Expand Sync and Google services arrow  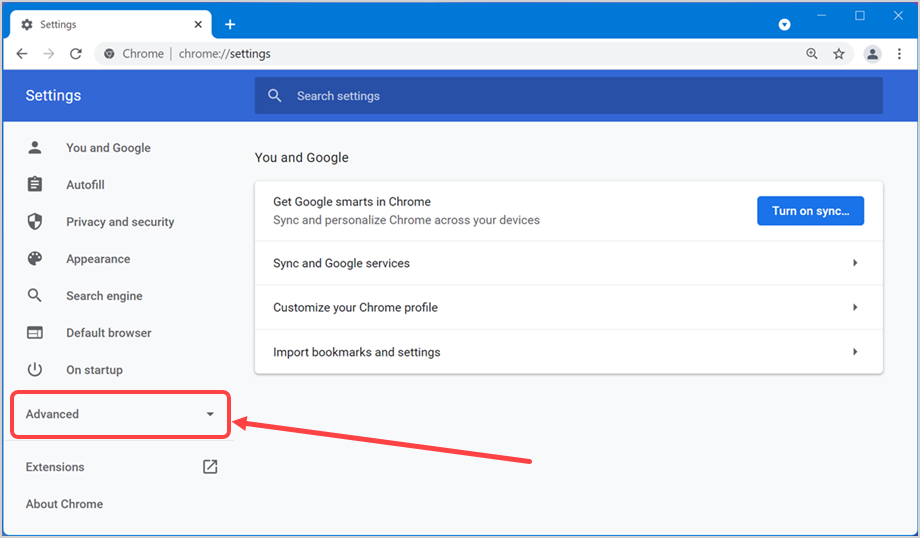[x=855, y=263]
